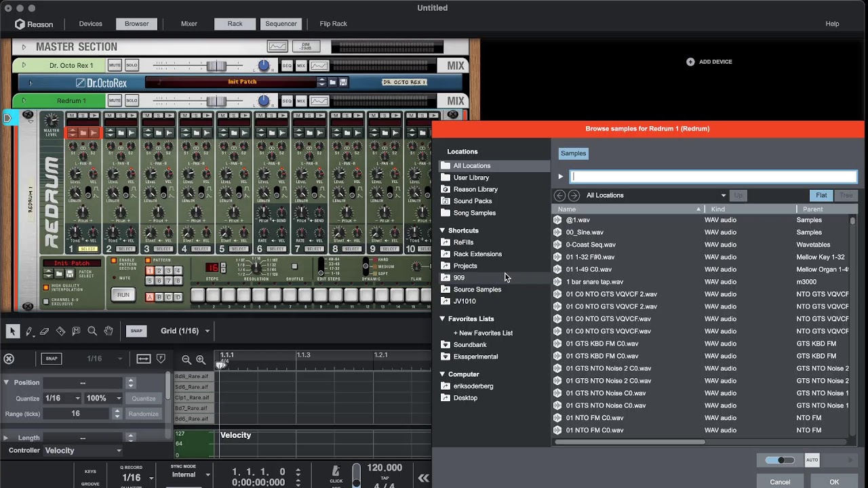The width and height of the screenshot is (868, 488).
Task: Switch to the Sequencer view in top bar
Action: point(281,24)
